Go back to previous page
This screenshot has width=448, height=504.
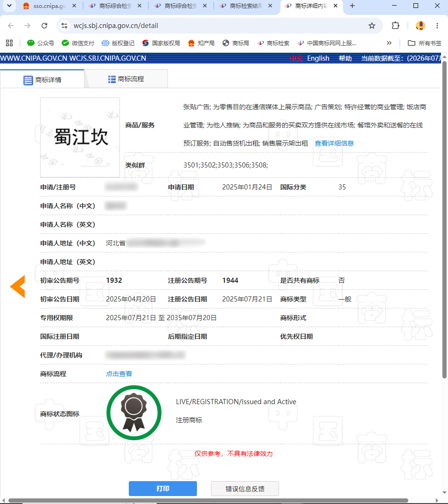click(x=11, y=26)
